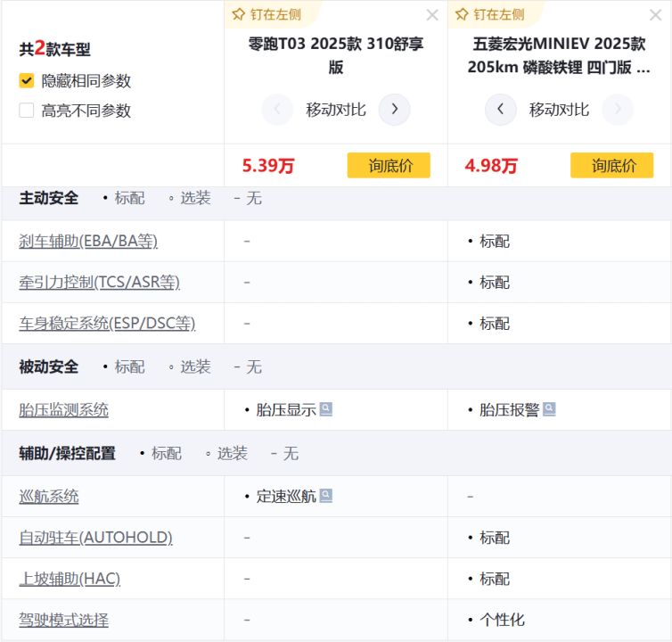The image size is (672, 642).
Task: Click 共2款车型 heading
Action: click(x=55, y=49)
